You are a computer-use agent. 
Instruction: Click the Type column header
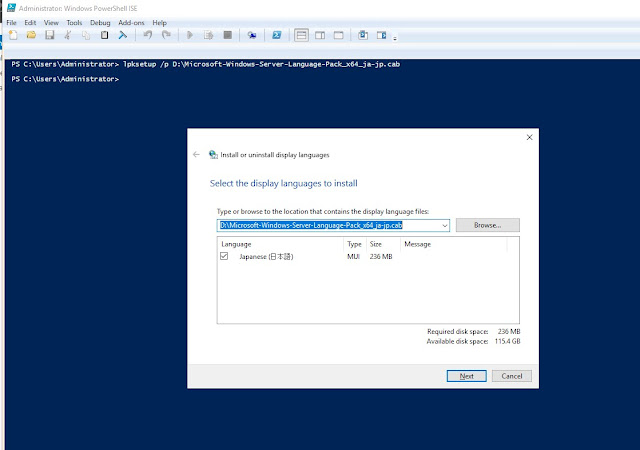click(355, 244)
